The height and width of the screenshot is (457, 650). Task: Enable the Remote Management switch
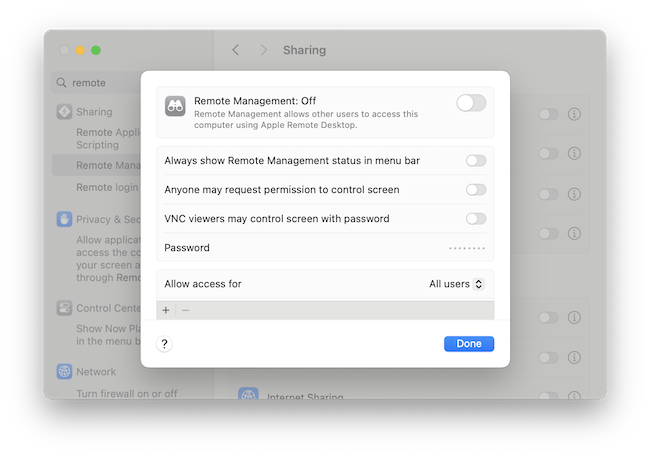tap(471, 102)
